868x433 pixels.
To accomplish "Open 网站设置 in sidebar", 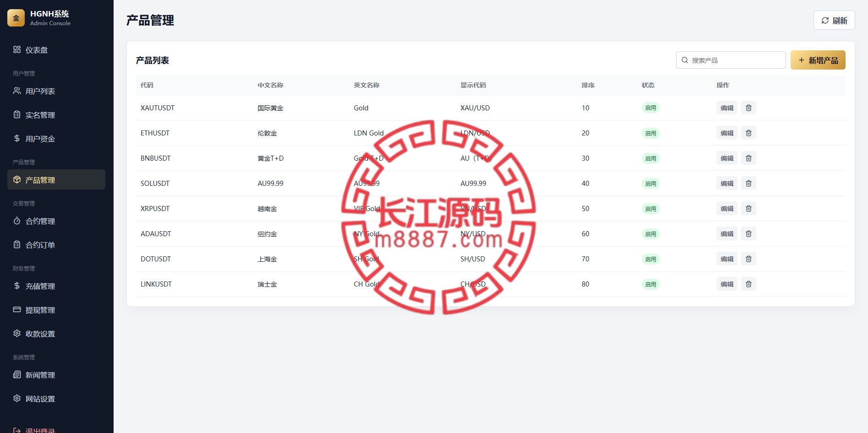I will pyautogui.click(x=56, y=399).
